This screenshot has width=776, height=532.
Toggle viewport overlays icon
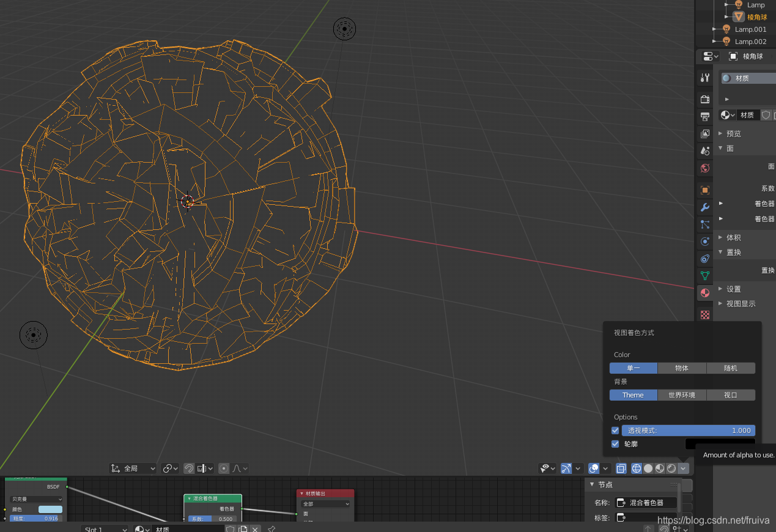click(594, 468)
